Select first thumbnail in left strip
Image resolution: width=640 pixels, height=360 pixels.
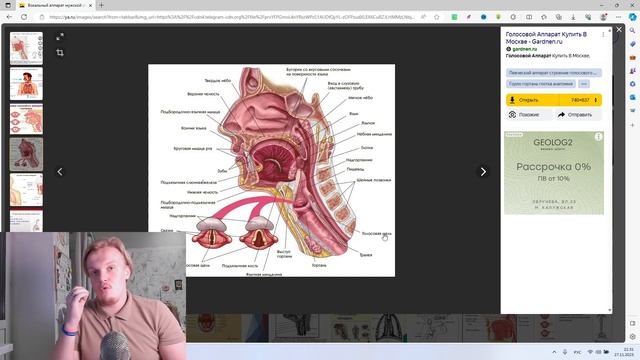click(x=26, y=48)
